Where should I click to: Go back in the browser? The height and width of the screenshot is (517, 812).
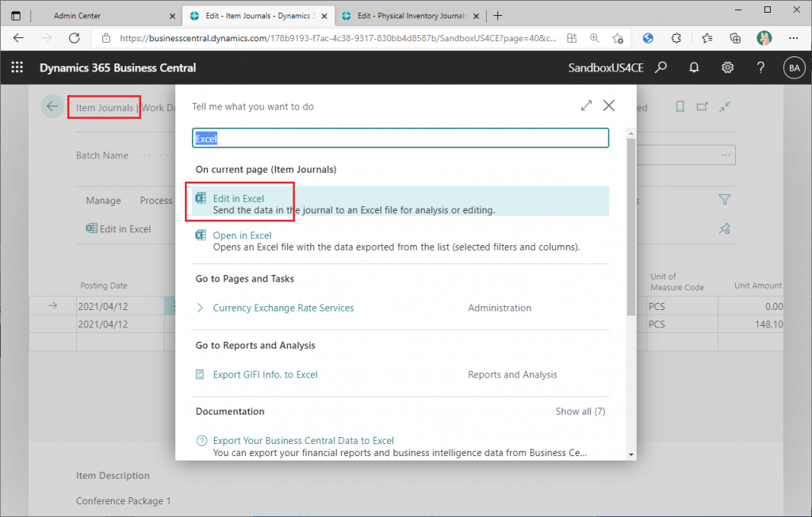click(19, 38)
